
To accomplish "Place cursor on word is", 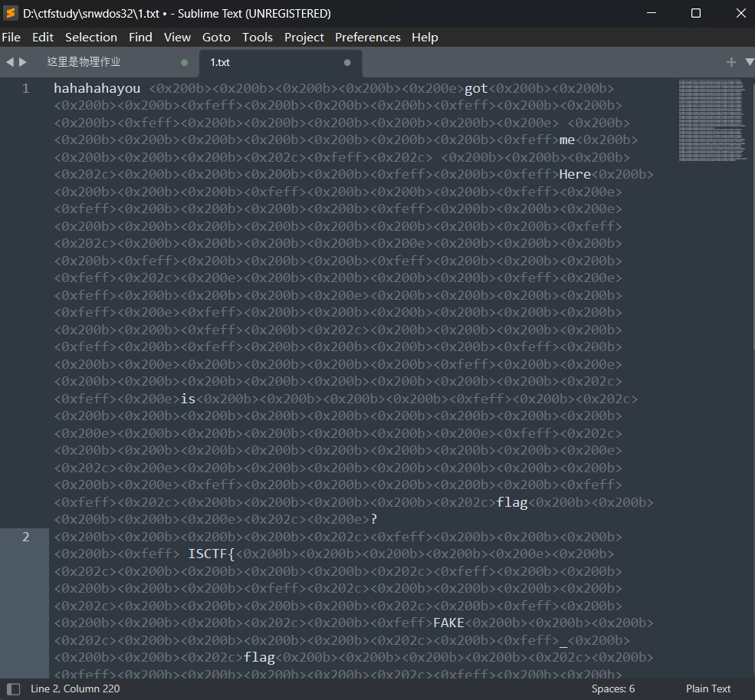I will [x=188, y=399].
